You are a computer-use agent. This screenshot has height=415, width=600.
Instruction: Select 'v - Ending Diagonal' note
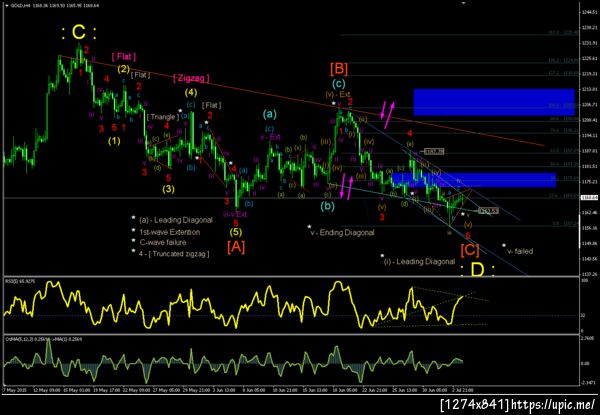(x=342, y=233)
